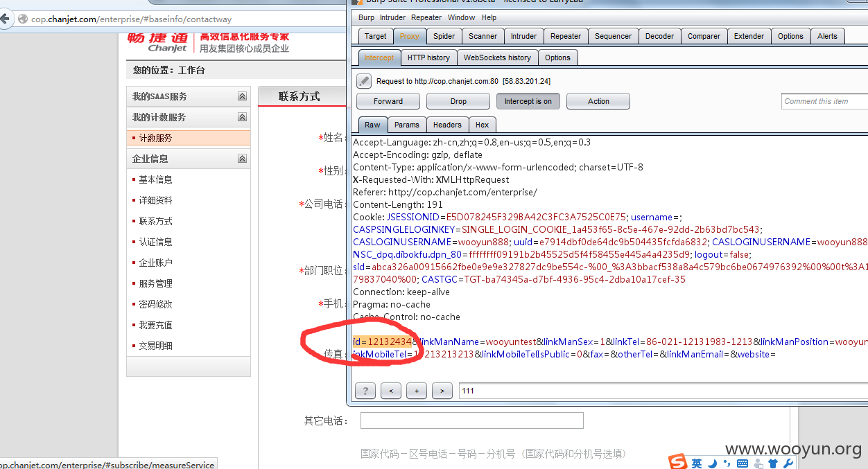Viewport: 868px width, 469px height.
Task: Switch to the Repeater tool tab
Action: pyautogui.click(x=566, y=36)
